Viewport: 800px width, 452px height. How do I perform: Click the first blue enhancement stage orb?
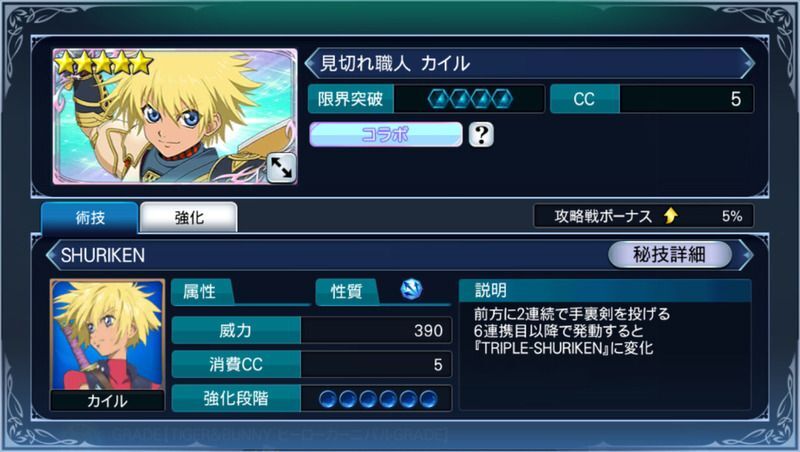click(x=328, y=398)
